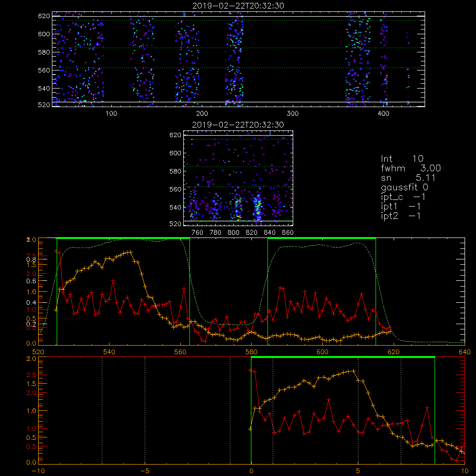The width and height of the screenshot is (476, 476).
Task: Click x-axis label 0 on bottom plot
Action: (x=251, y=471)
